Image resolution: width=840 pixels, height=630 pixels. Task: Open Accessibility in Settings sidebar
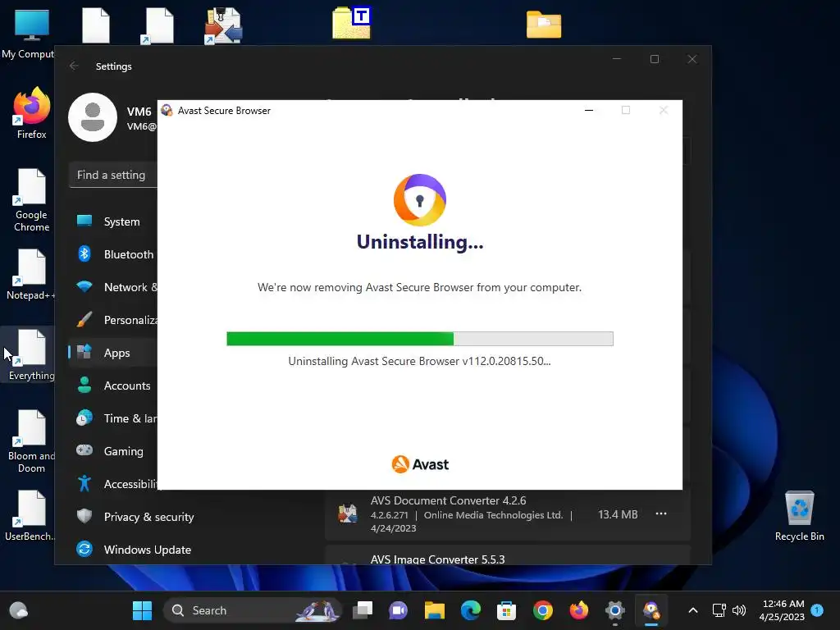pyautogui.click(x=113, y=484)
